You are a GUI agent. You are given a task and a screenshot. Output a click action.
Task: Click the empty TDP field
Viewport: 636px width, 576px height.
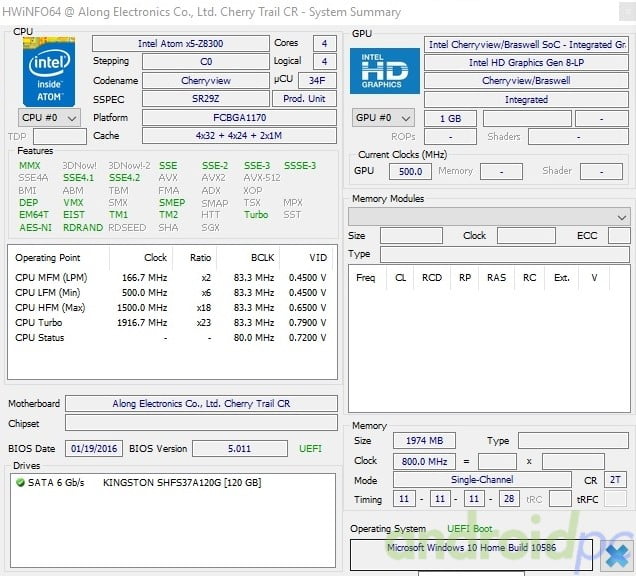pyautogui.click(x=60, y=137)
